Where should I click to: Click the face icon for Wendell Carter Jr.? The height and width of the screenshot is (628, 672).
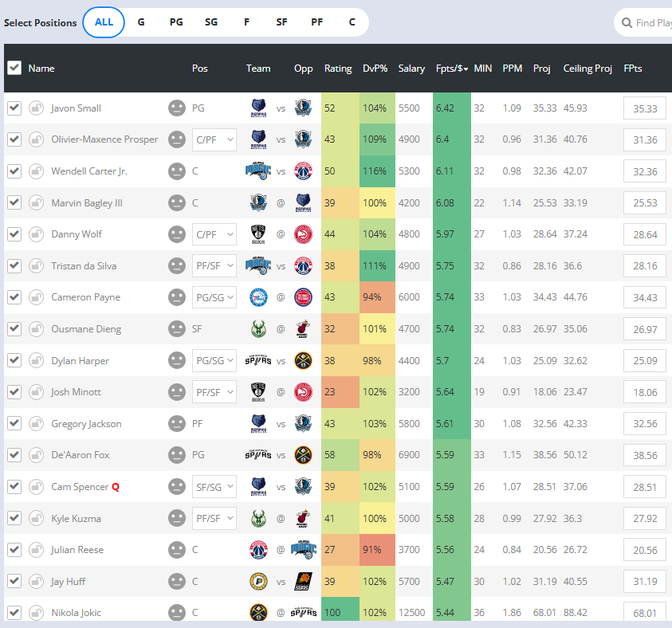point(176,171)
